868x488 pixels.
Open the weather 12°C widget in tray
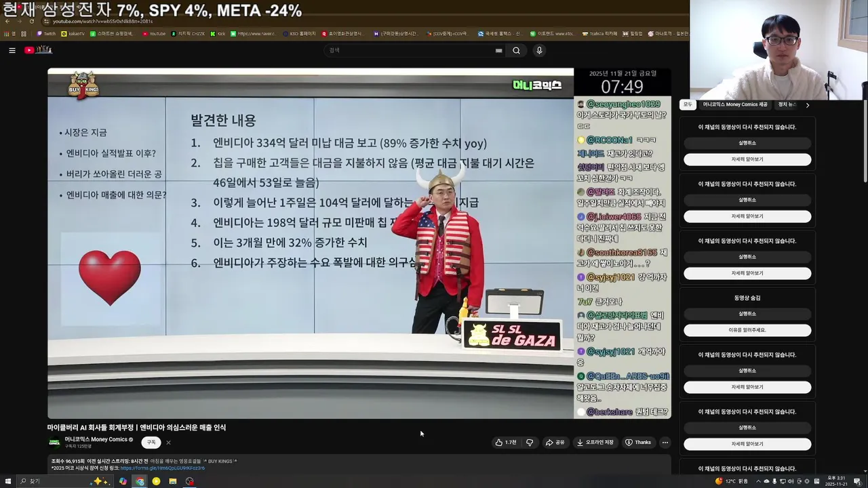pos(732,481)
